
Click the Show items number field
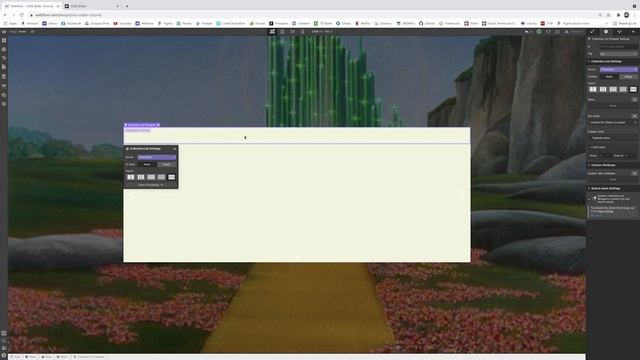[604, 156]
